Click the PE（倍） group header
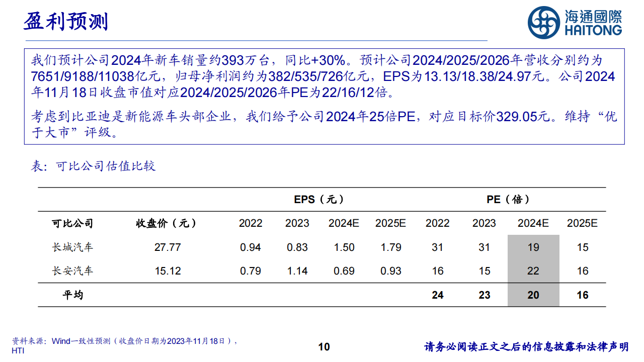Viewport: 644px width, 362px height. [x=509, y=200]
